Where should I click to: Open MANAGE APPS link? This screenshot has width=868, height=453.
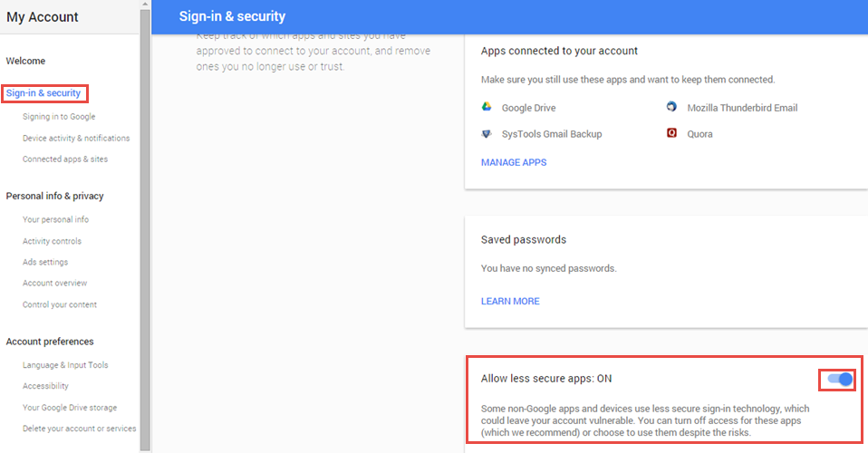[514, 162]
